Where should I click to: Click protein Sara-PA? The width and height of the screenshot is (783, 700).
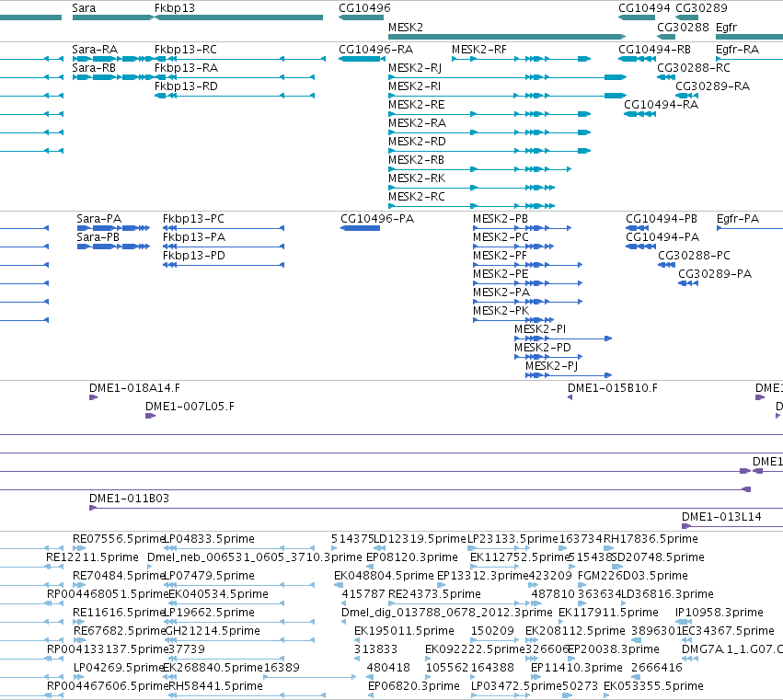[98, 219]
